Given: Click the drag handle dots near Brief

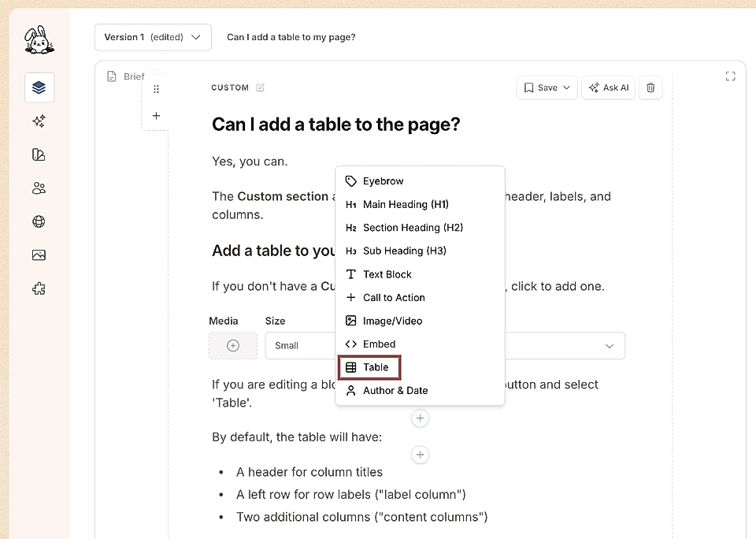Looking at the screenshot, I should pyautogui.click(x=156, y=89).
